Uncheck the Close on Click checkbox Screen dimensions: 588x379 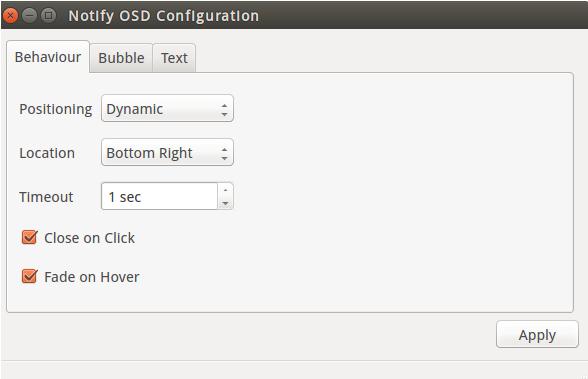[29, 237]
